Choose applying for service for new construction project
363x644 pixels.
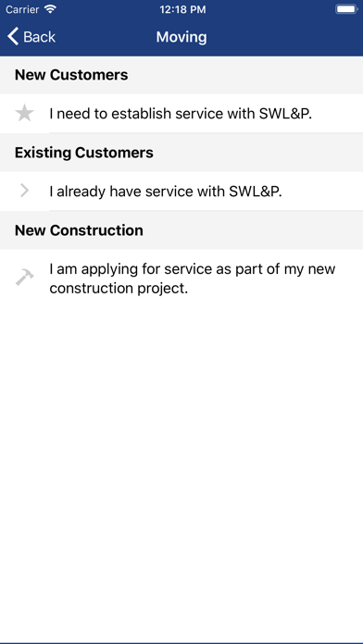[181, 279]
